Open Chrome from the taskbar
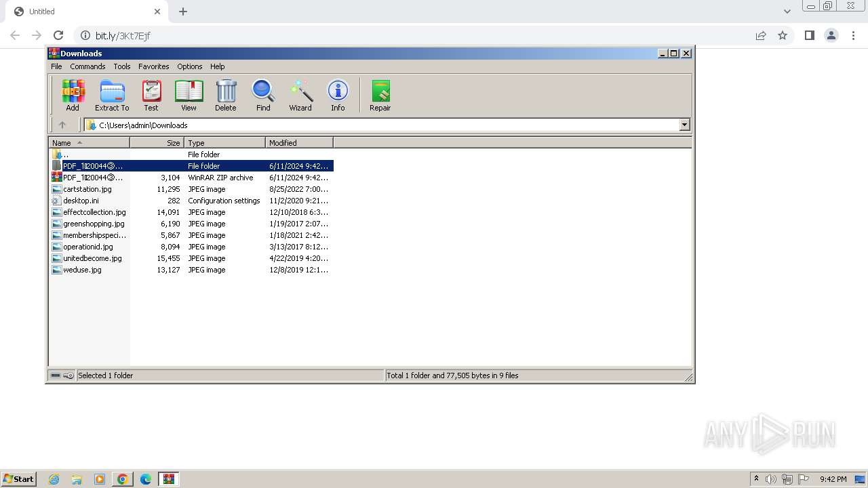This screenshot has width=868, height=488. point(123,479)
